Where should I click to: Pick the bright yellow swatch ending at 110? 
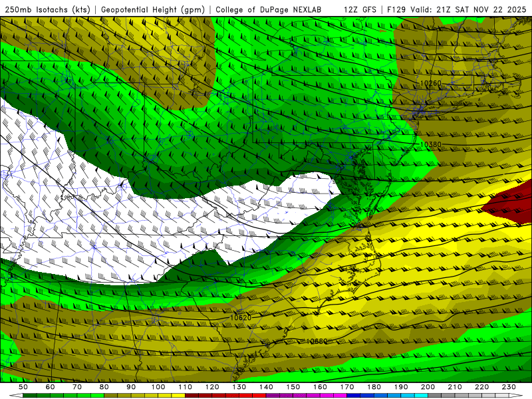click(178, 396)
